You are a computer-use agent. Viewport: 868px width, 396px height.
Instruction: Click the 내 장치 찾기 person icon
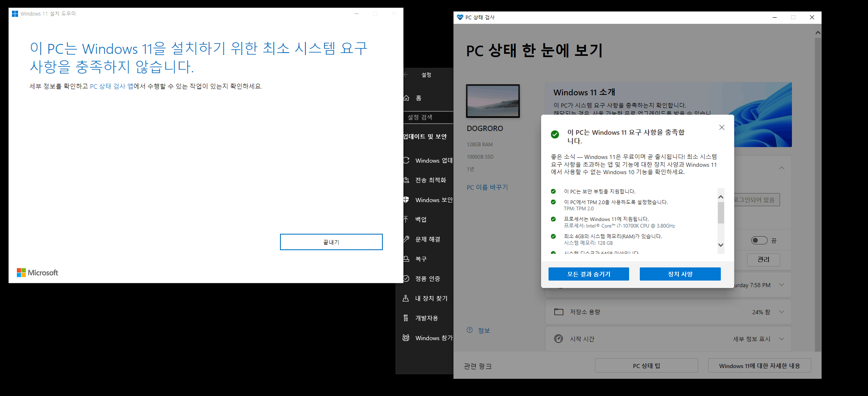click(406, 298)
